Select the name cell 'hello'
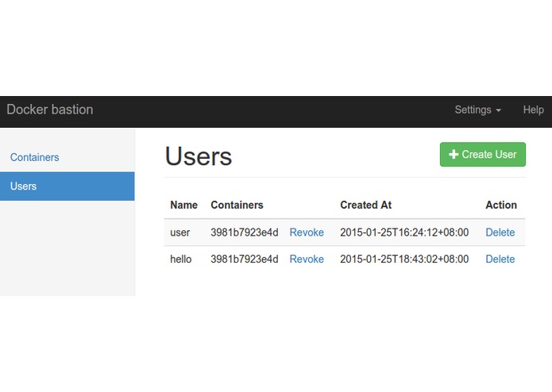552x392 pixels. point(180,259)
